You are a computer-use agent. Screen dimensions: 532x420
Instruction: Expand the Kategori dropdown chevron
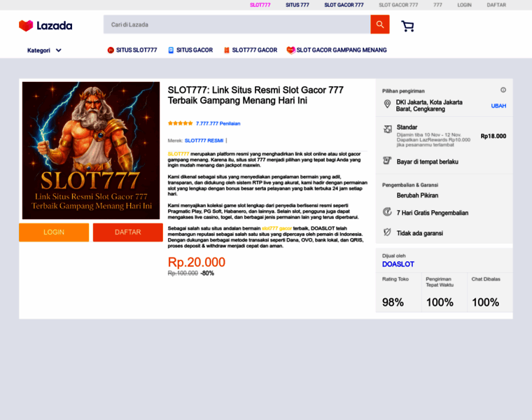[x=58, y=50]
